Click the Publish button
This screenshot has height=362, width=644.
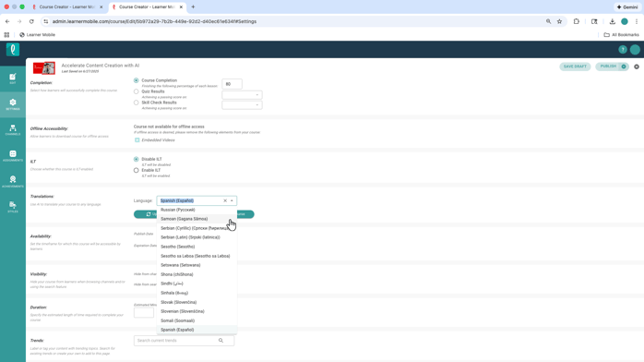tap(608, 66)
